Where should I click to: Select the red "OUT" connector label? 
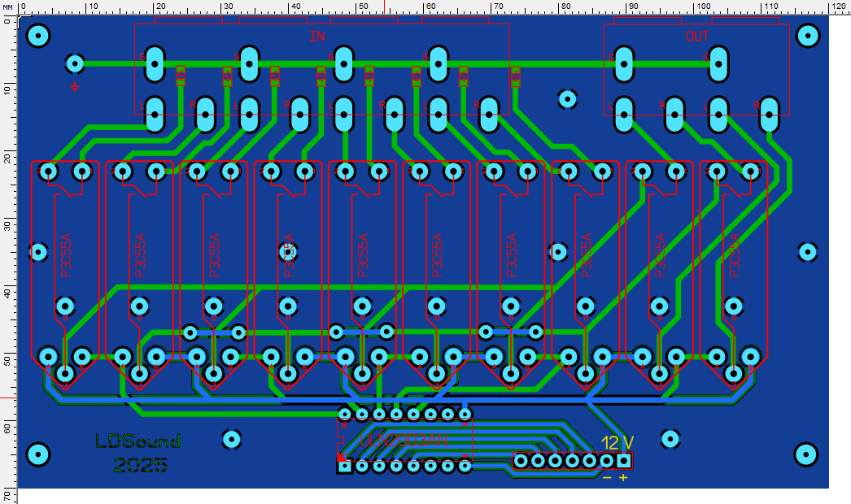click(697, 37)
